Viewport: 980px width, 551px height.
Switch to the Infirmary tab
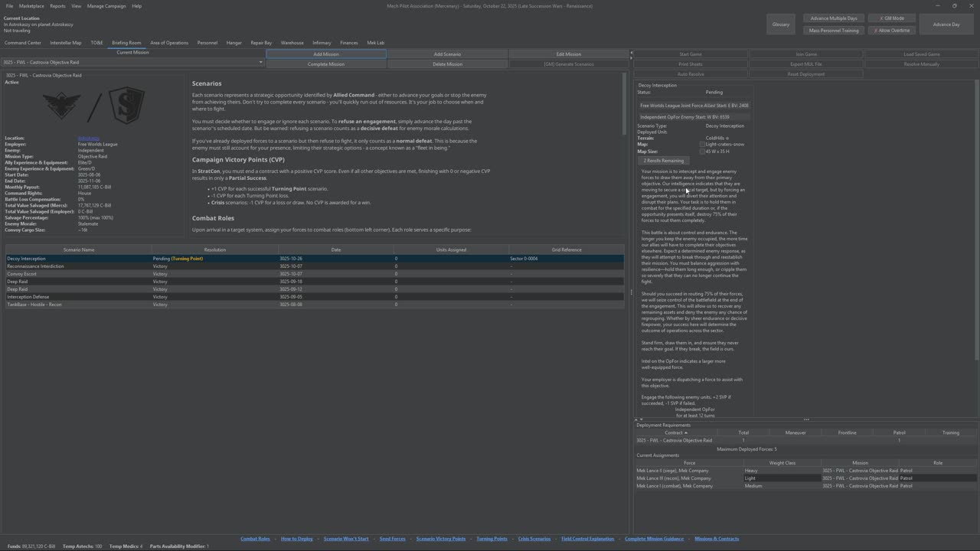click(322, 43)
